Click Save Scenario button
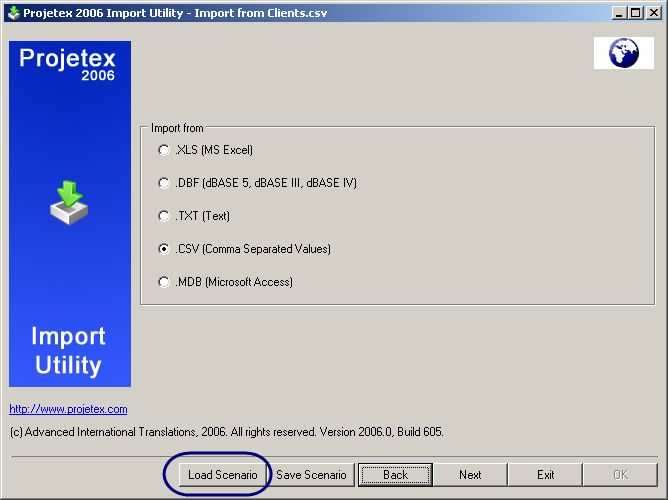 [311, 475]
